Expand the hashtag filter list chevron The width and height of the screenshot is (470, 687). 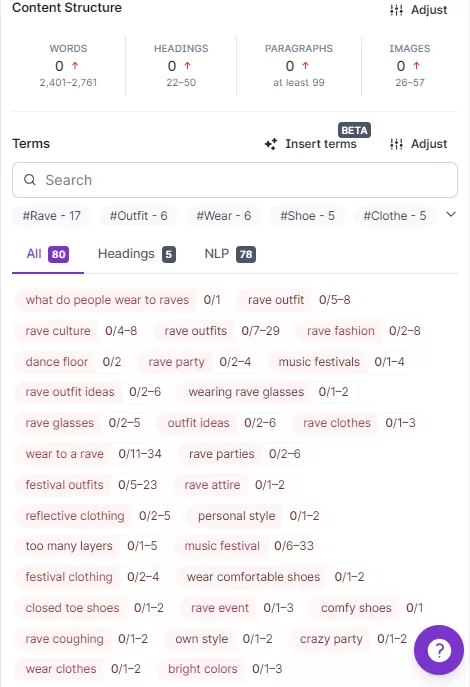[451, 214]
